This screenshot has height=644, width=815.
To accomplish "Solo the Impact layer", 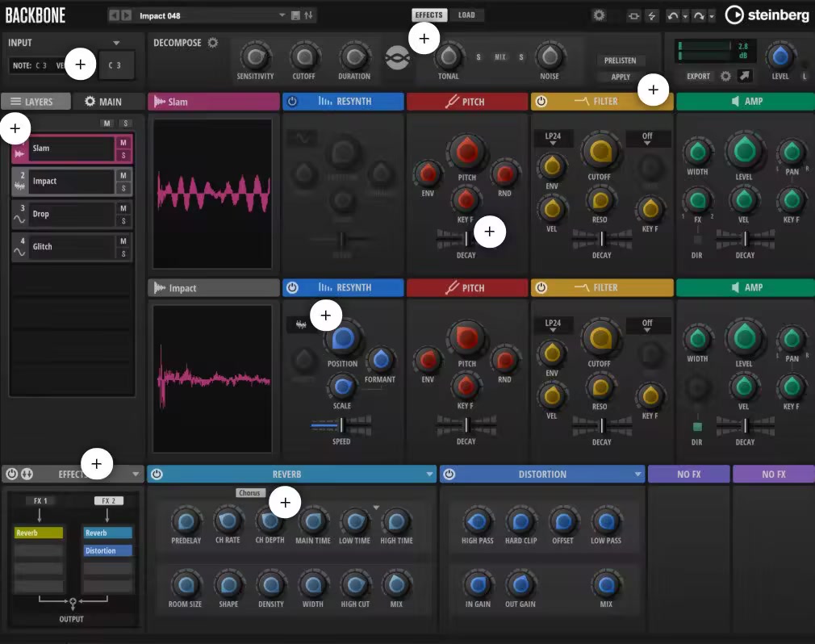I will (123, 188).
